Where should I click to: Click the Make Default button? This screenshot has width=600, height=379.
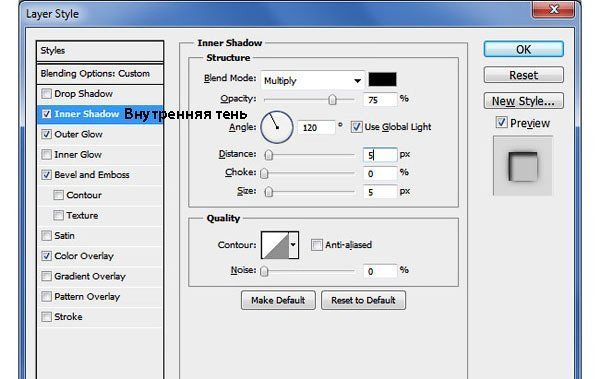278,300
